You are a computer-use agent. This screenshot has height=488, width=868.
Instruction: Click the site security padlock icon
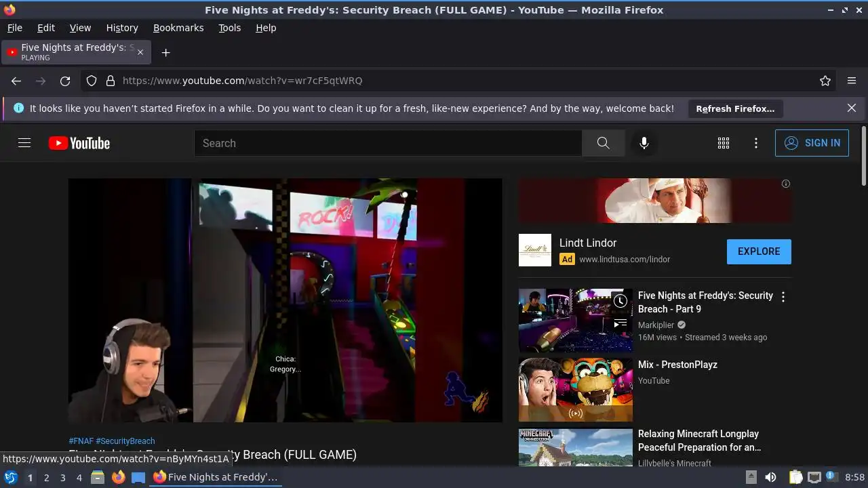[110, 81]
